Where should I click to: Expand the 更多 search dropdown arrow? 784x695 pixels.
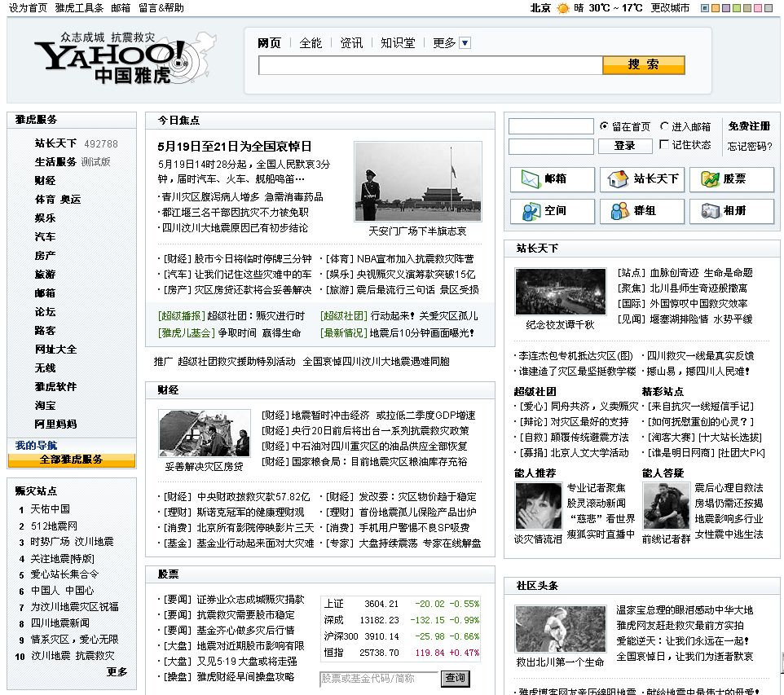(465, 43)
